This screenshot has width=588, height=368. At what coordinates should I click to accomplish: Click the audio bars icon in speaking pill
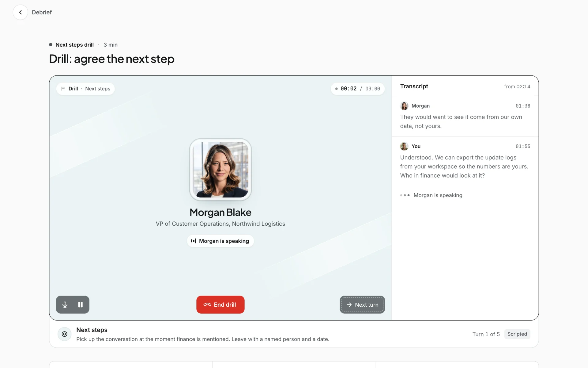194,241
